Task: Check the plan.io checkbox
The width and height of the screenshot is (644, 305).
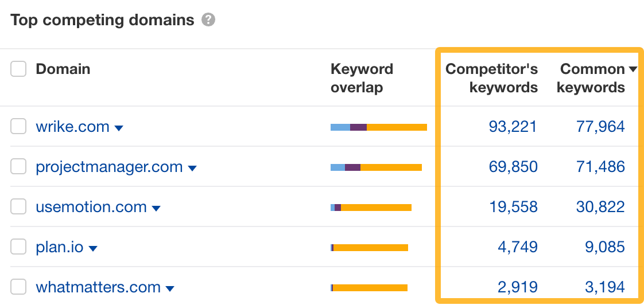Action: point(18,247)
